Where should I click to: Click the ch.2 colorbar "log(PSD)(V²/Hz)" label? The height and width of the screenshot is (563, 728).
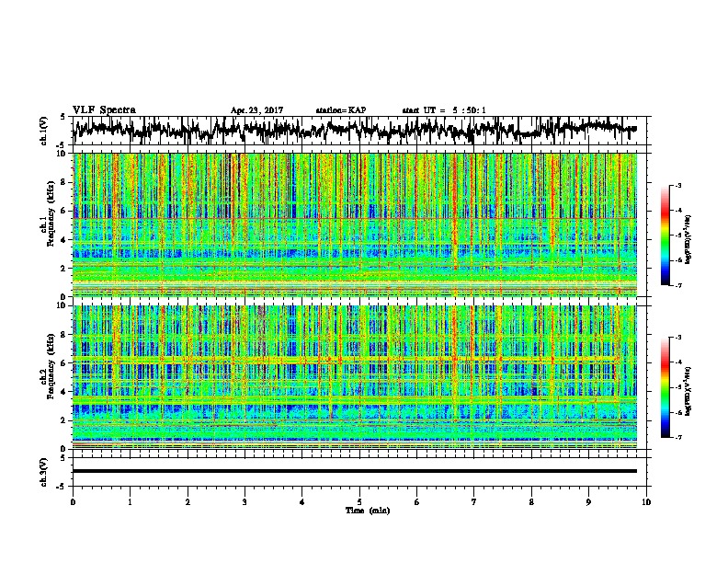[x=688, y=390]
